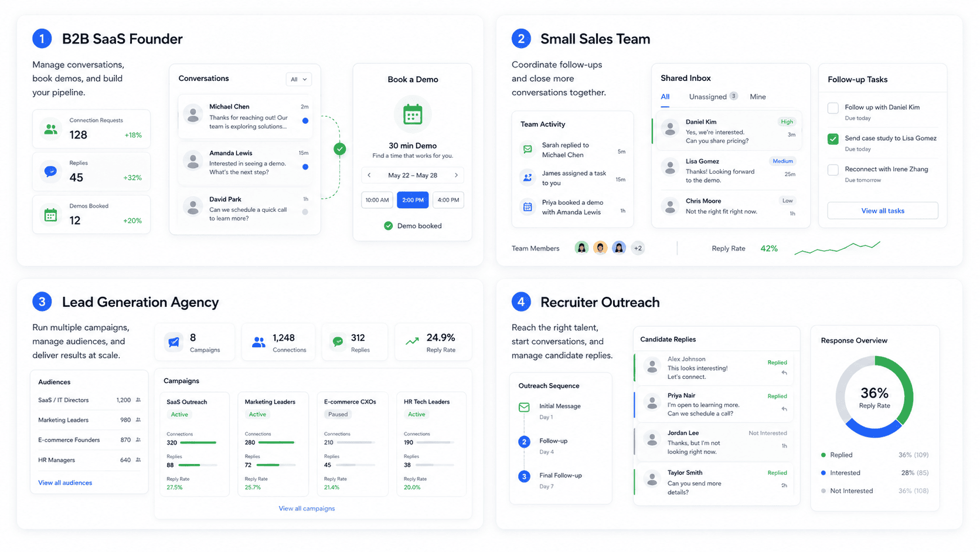Click the Follow-up step 2 marker in Outreach Sequence
This screenshot has width=980, height=552.
click(x=525, y=442)
